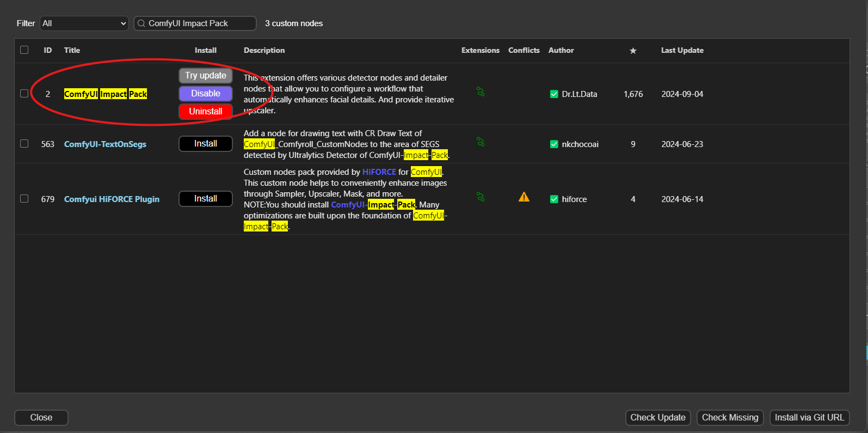Click the ID value 679
The image size is (868, 433).
48,199
